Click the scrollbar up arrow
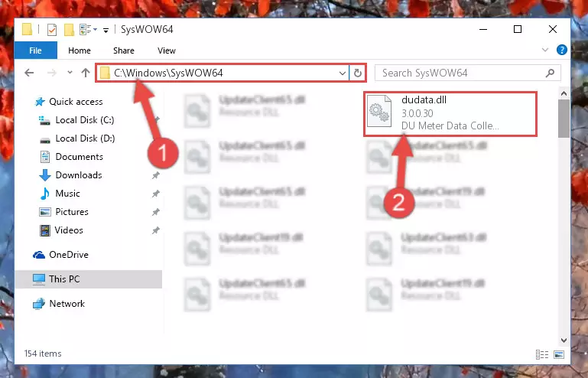The height and width of the screenshot is (378, 588). [564, 93]
